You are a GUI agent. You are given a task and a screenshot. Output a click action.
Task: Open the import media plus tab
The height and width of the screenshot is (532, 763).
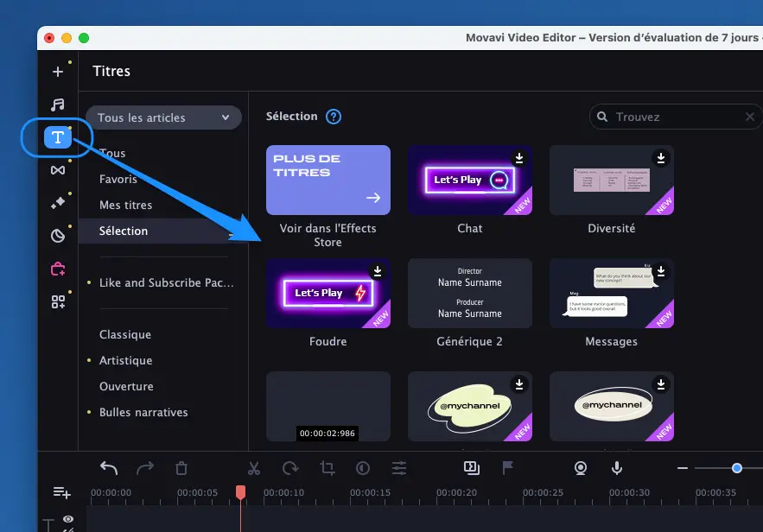coord(57,72)
